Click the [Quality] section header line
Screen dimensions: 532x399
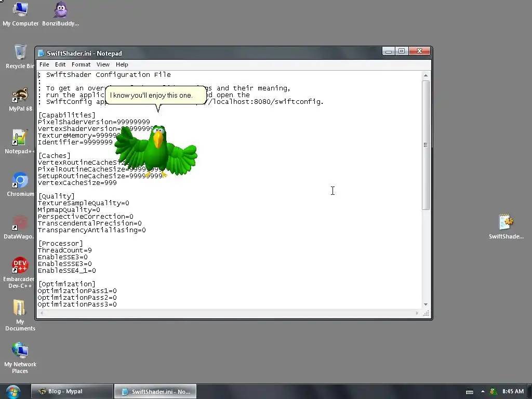tap(56, 196)
